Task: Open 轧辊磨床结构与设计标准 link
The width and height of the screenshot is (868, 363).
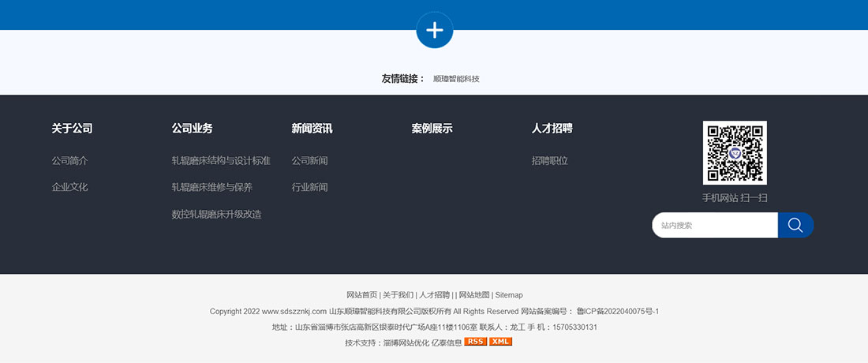Action: [221, 160]
